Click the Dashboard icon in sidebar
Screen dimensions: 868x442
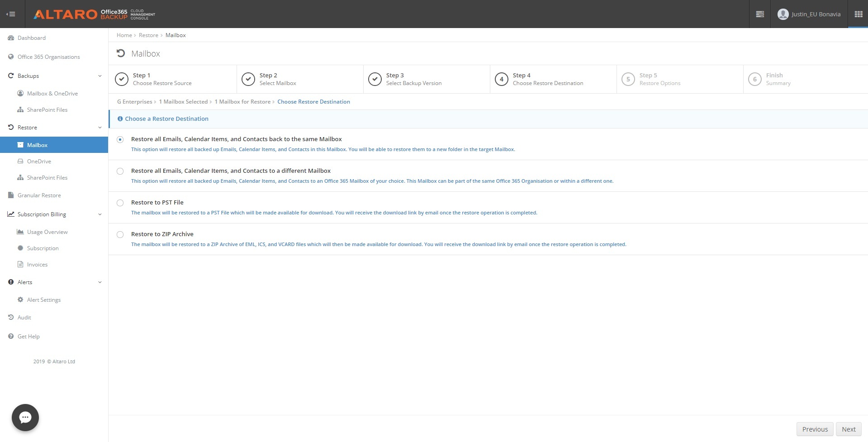[11, 38]
